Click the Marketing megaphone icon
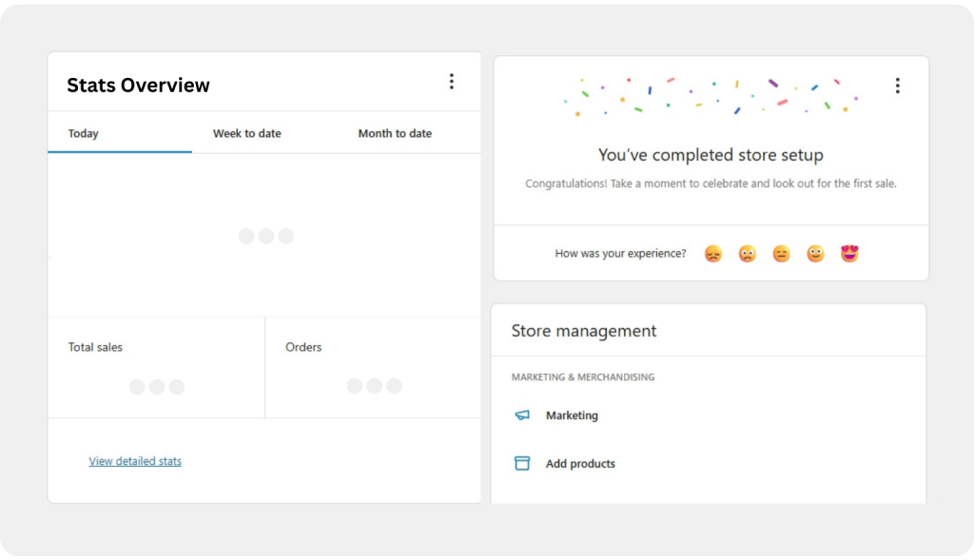Screen dimensions: 974x560 [x=522, y=415]
